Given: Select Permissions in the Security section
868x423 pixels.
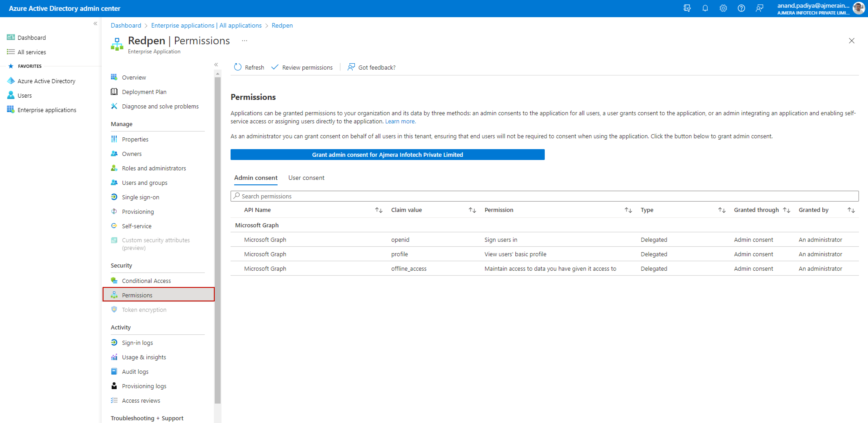Looking at the screenshot, I should pyautogui.click(x=158, y=295).
